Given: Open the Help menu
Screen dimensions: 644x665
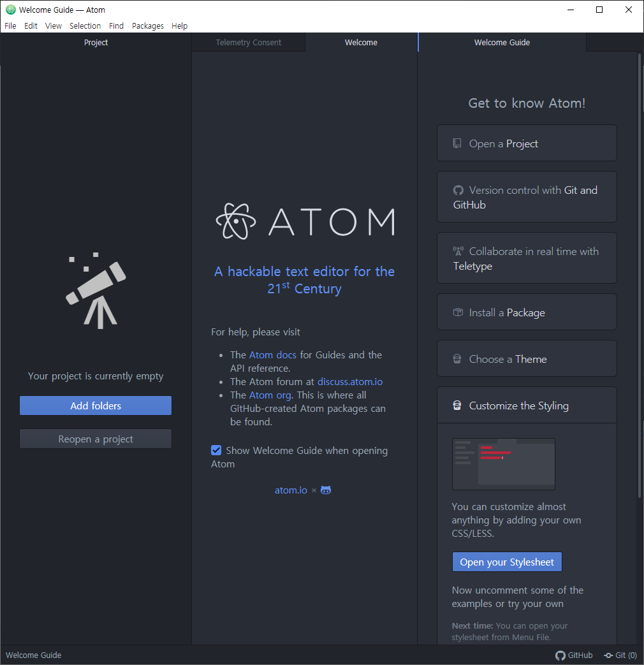Looking at the screenshot, I should (x=179, y=26).
